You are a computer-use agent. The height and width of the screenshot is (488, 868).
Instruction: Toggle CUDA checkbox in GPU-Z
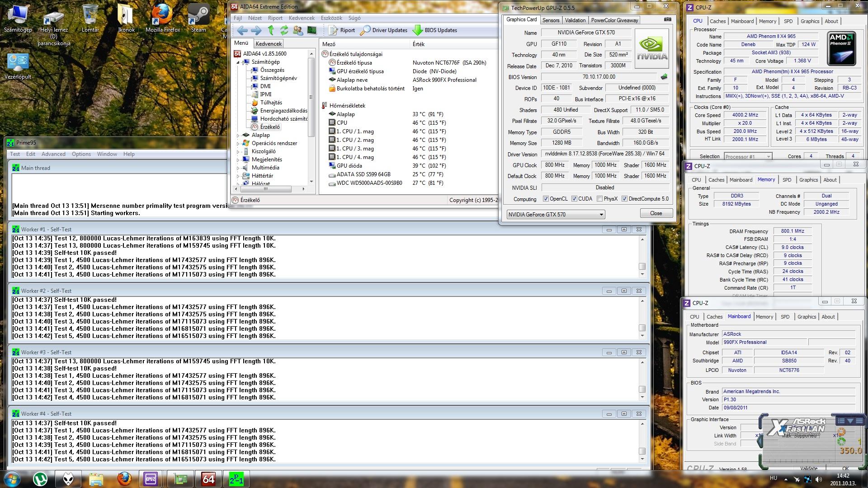(574, 199)
